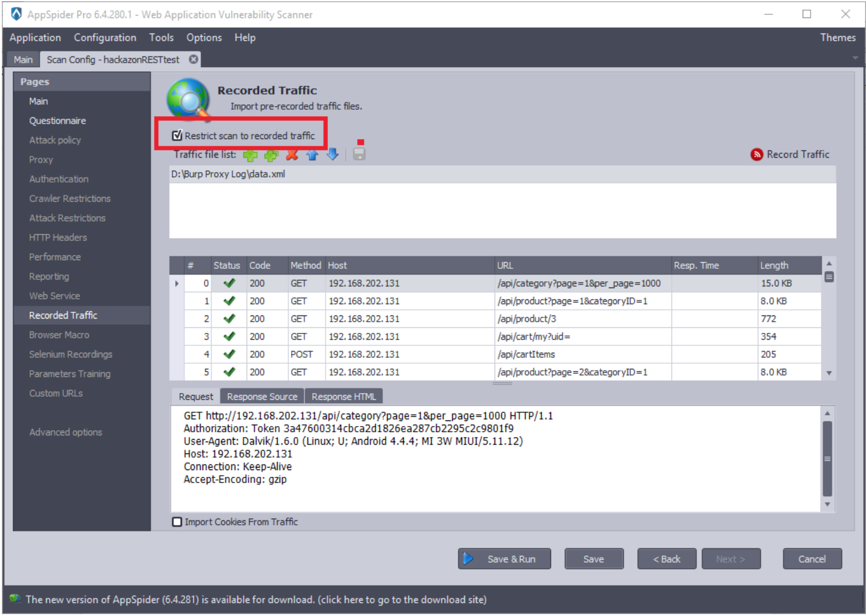Open the Configuration menu
The height and width of the screenshot is (616, 866).
pos(105,37)
